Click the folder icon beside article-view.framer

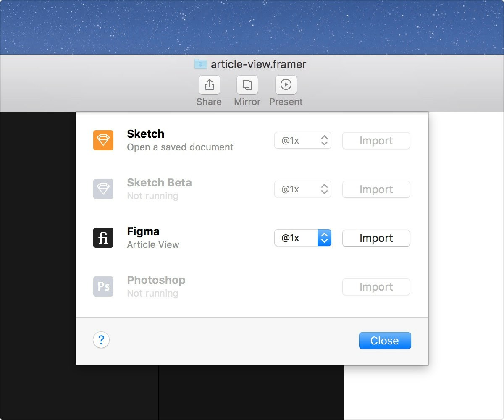click(201, 64)
